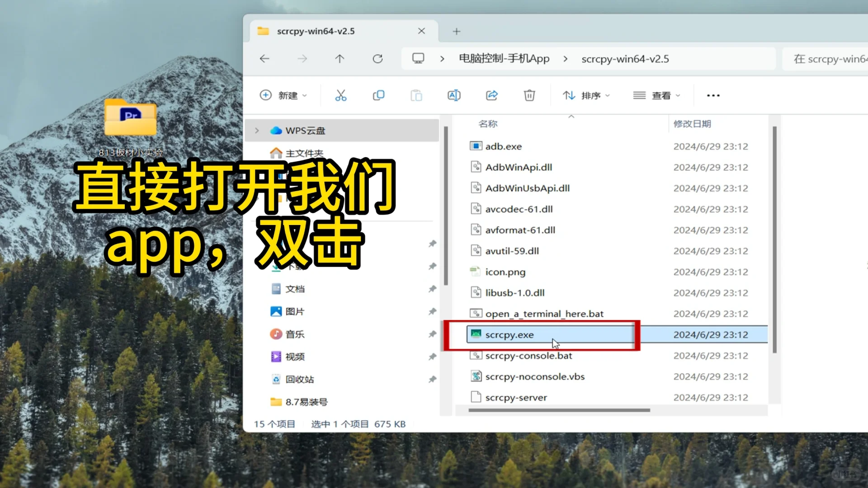
Task: Open scrcpy.exe in the file list
Action: (x=511, y=334)
